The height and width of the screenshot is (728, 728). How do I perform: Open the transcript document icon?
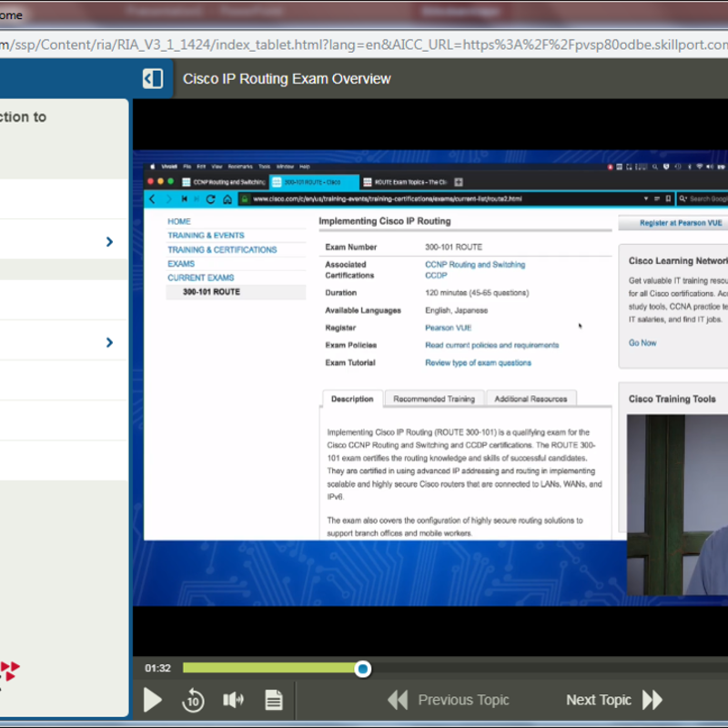[274, 700]
